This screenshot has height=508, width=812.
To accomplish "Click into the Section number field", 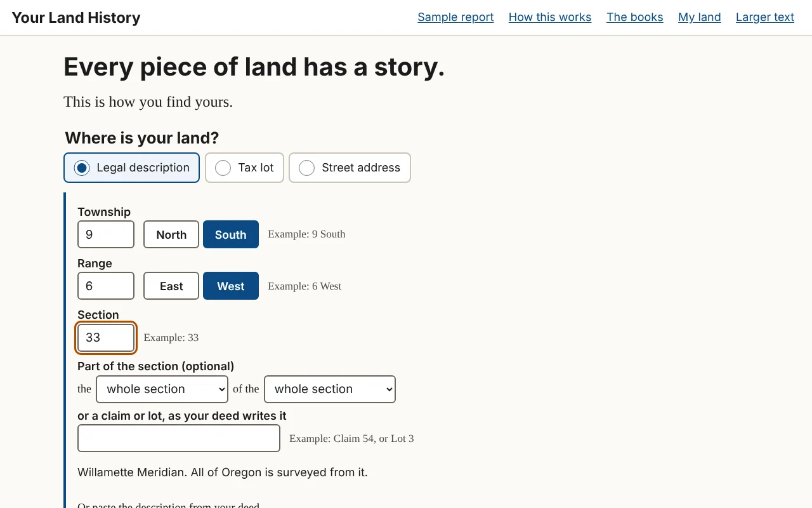I will pyautogui.click(x=106, y=338).
